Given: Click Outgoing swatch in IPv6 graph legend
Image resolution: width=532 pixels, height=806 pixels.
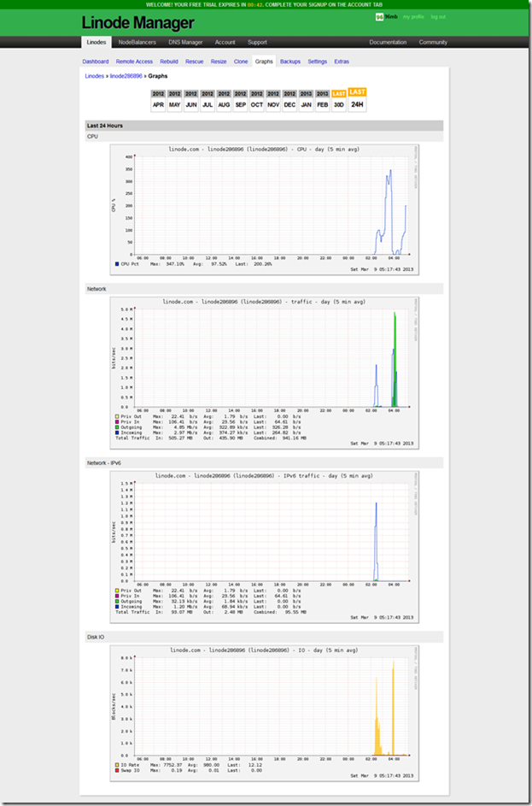Looking at the screenshot, I should pos(117,602).
